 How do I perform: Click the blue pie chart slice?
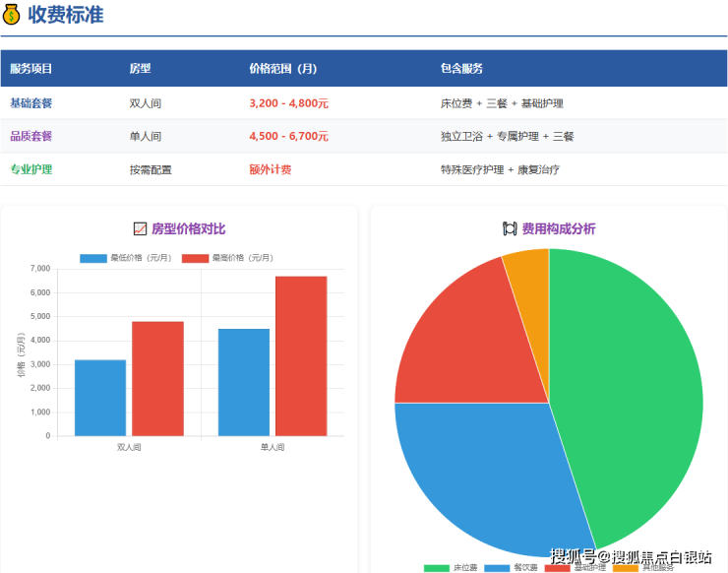tap(482, 473)
